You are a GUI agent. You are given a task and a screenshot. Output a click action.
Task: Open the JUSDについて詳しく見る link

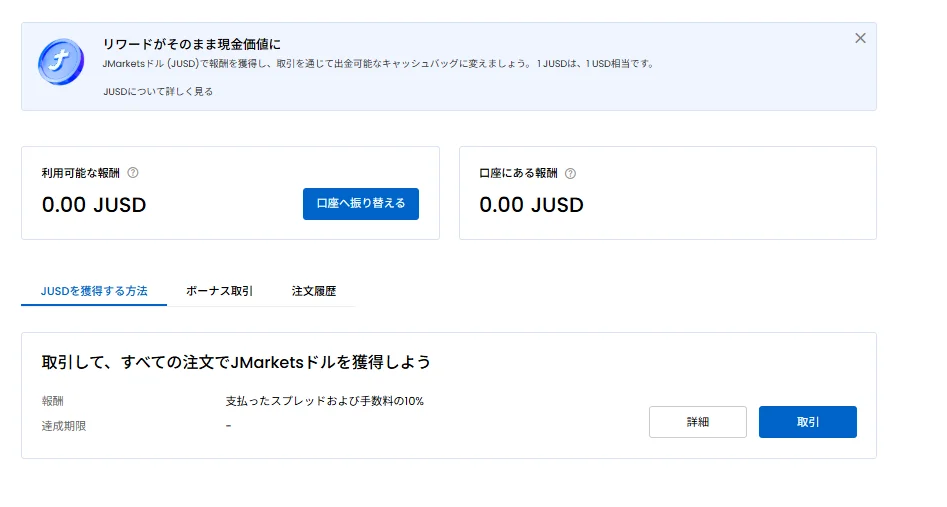[x=158, y=91]
